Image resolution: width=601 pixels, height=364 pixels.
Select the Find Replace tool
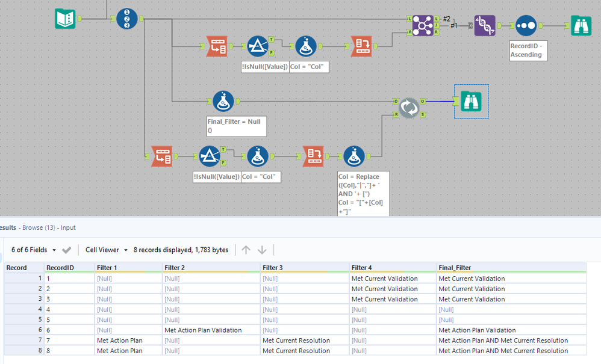coord(409,108)
